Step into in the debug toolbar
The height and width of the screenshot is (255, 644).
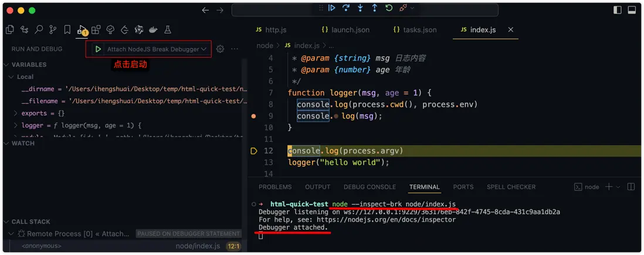(361, 8)
